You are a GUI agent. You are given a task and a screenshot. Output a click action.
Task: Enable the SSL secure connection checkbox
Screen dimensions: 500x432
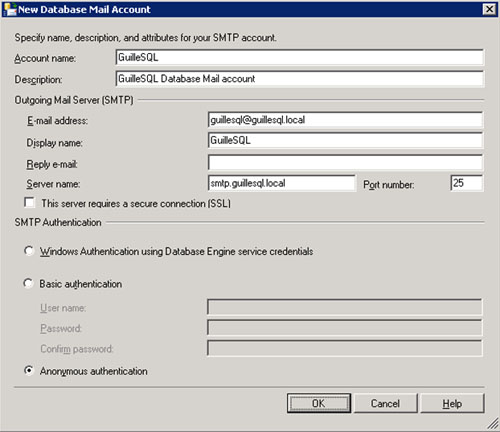[x=30, y=203]
